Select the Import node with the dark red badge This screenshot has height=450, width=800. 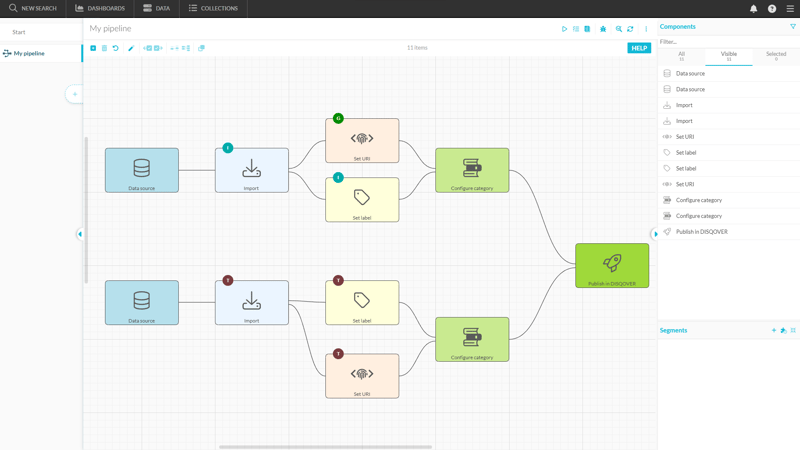252,303
